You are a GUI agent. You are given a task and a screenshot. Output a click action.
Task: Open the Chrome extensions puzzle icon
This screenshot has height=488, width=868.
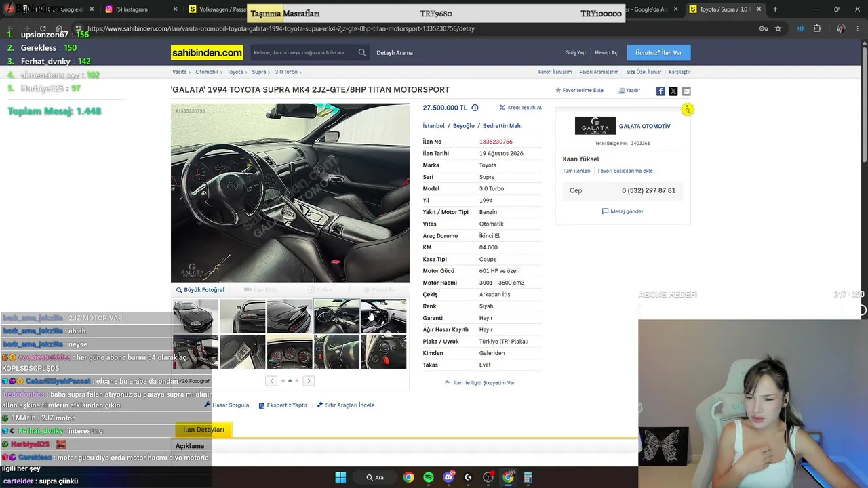tap(817, 28)
